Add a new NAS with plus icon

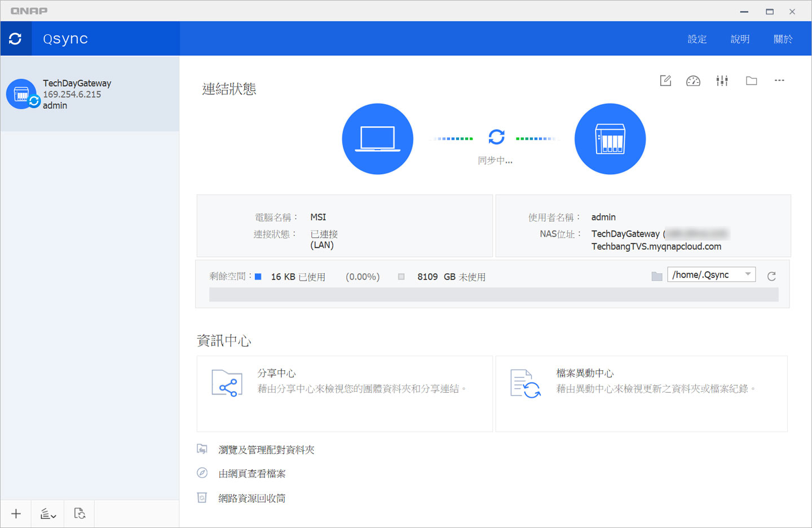(x=16, y=513)
